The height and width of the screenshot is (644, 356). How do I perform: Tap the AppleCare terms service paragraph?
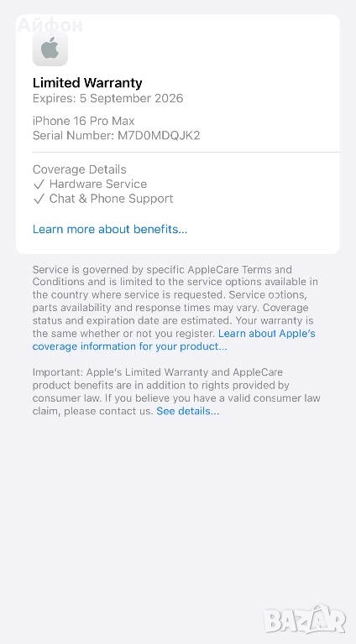[x=175, y=308]
